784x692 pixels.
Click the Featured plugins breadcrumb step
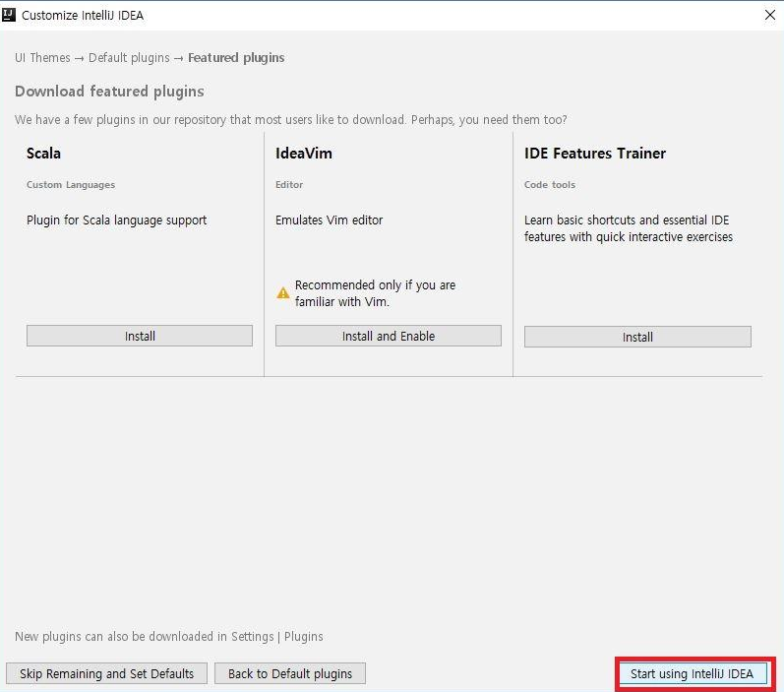click(236, 57)
